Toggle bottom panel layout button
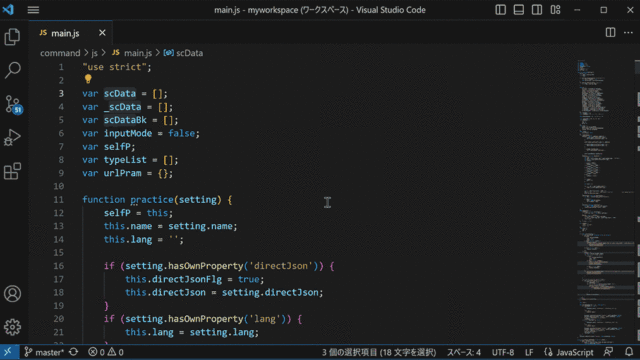The height and width of the screenshot is (360, 640). point(519,10)
